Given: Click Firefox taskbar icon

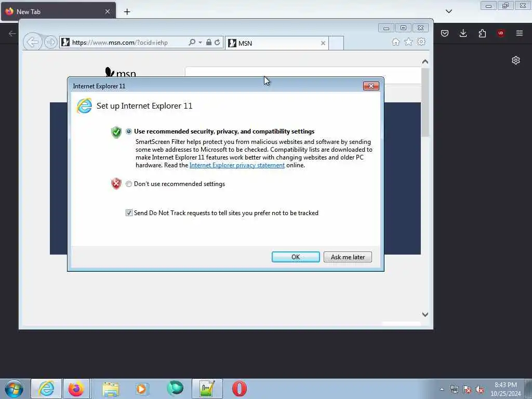Looking at the screenshot, I should pyautogui.click(x=76, y=389).
